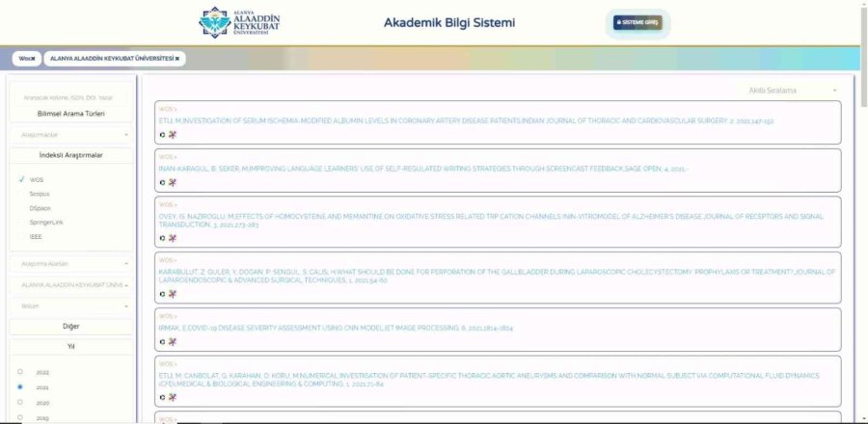Open the Akıllı Sıralama sort dropdown

click(x=792, y=91)
